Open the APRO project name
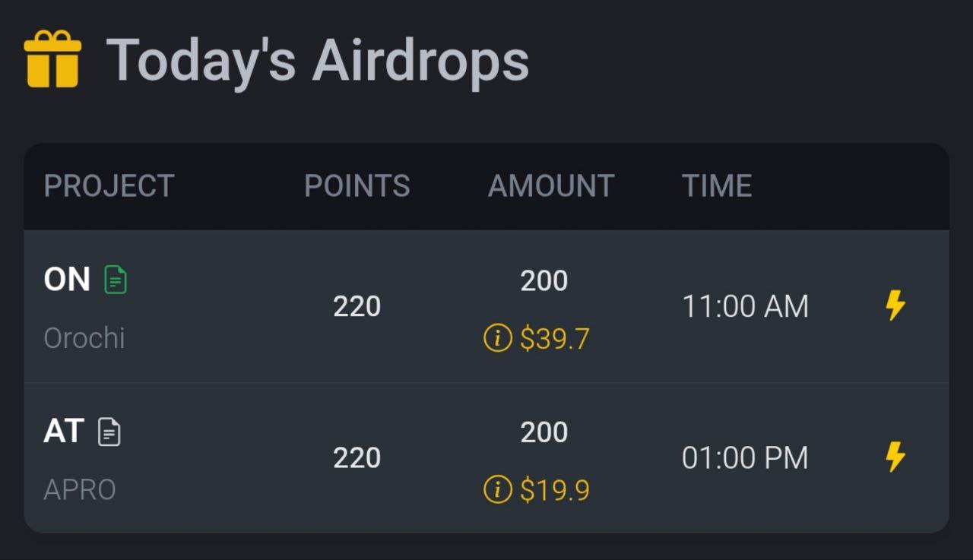Image resolution: width=973 pixels, height=560 pixels. (80, 490)
